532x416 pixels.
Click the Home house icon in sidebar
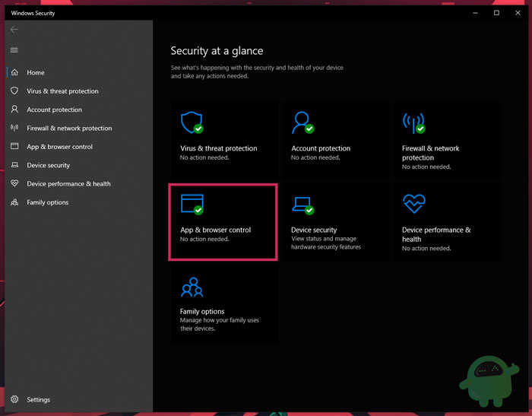tap(14, 72)
